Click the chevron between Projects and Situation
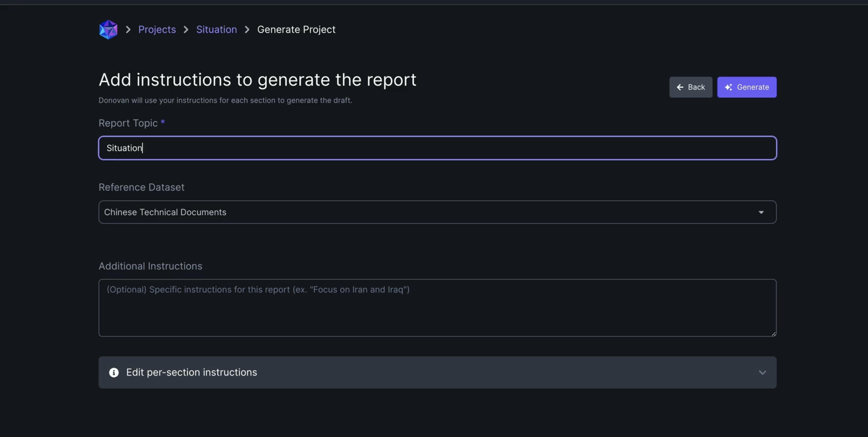 [186, 30]
